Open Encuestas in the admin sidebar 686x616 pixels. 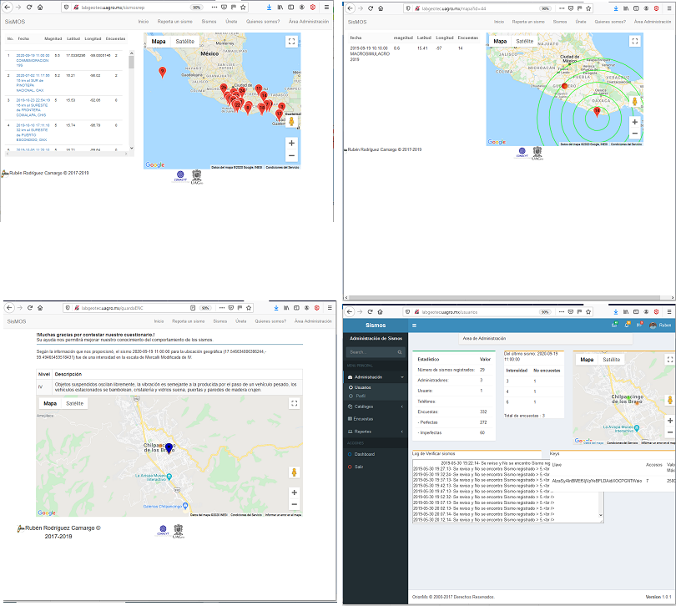coord(363,419)
